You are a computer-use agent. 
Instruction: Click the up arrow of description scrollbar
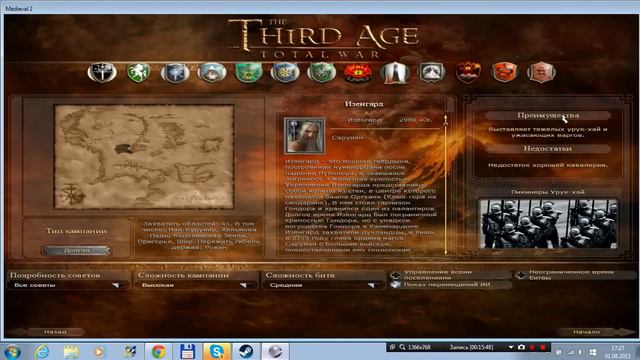click(446, 119)
